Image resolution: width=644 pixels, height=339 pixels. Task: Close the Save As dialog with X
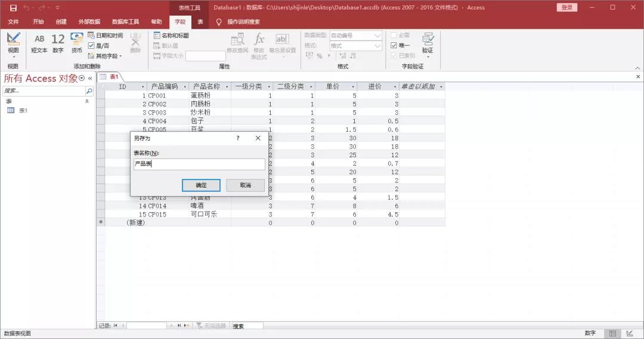click(x=258, y=138)
